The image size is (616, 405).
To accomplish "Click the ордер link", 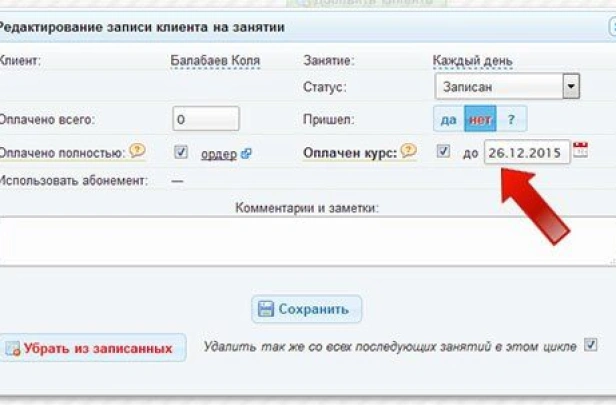I will pos(219,154).
